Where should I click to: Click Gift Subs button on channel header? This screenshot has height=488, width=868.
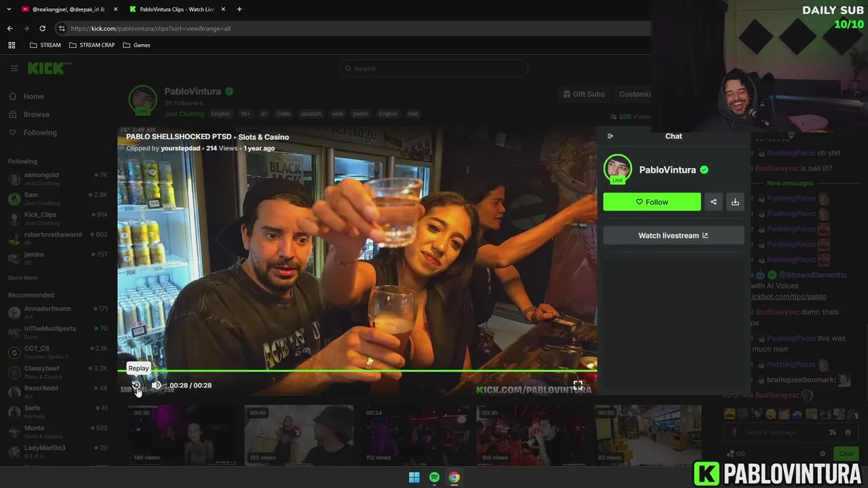(x=584, y=94)
